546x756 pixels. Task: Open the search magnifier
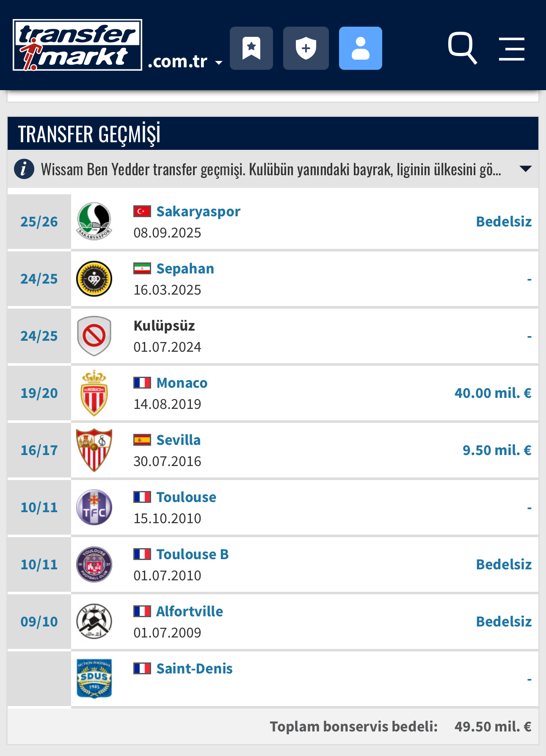(x=463, y=48)
